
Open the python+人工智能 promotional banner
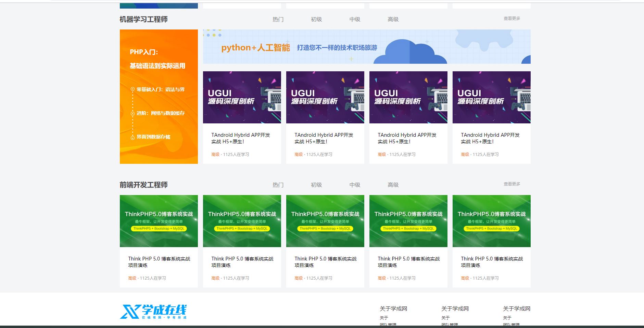[366, 46]
